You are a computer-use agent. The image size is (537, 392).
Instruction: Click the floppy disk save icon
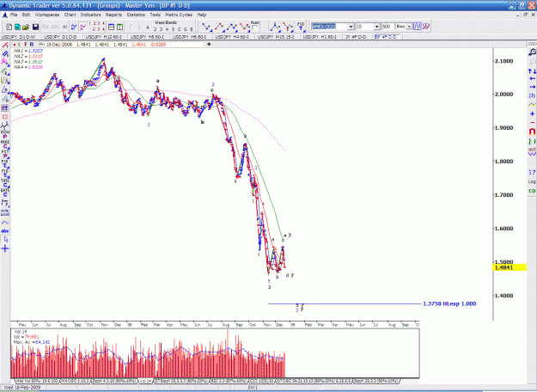point(35,27)
